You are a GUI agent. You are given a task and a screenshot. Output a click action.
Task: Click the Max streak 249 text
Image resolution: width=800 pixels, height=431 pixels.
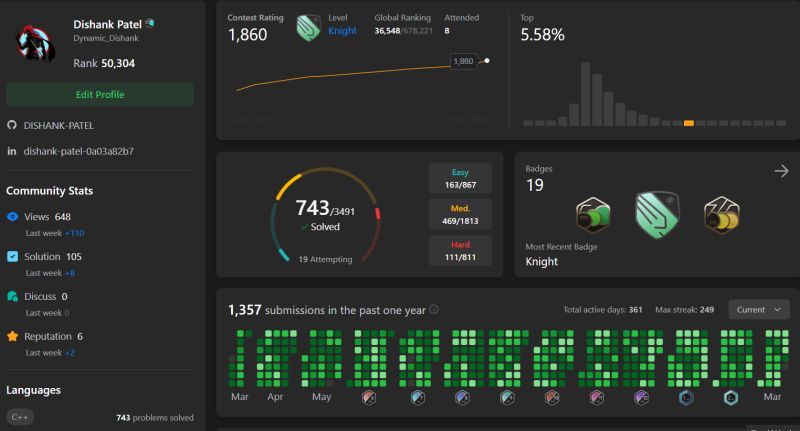[x=684, y=310]
